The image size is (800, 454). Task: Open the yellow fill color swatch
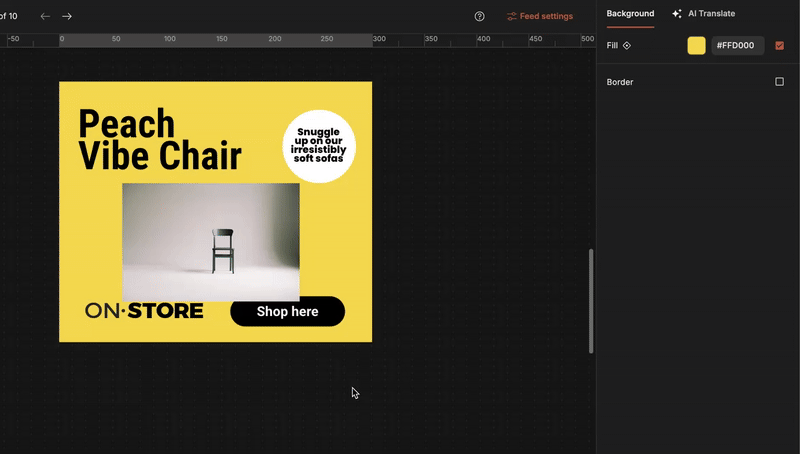pyautogui.click(x=696, y=46)
